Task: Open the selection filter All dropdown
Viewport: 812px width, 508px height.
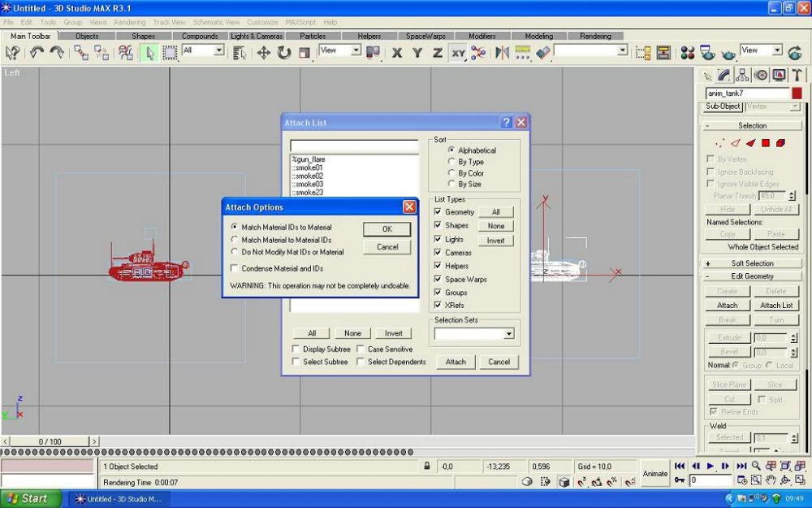Action: pos(219,50)
